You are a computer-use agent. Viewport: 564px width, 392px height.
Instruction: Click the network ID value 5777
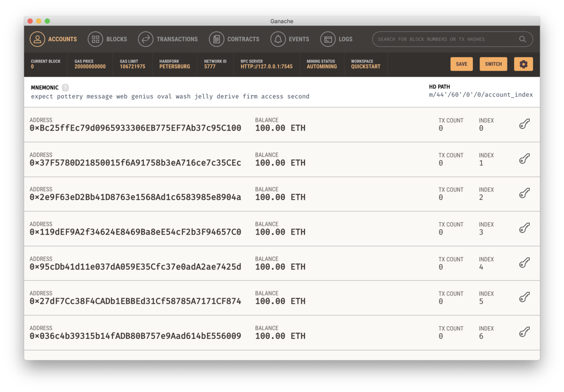click(210, 67)
